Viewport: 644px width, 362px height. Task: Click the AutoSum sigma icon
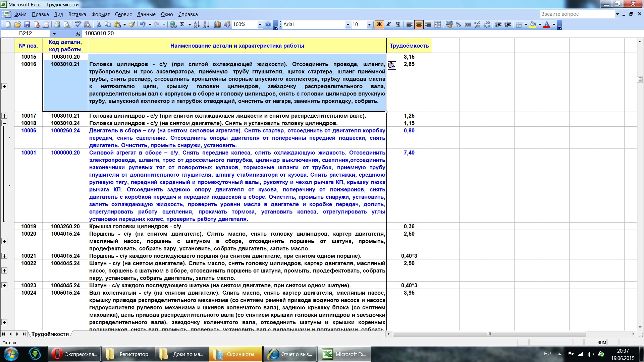point(182,24)
